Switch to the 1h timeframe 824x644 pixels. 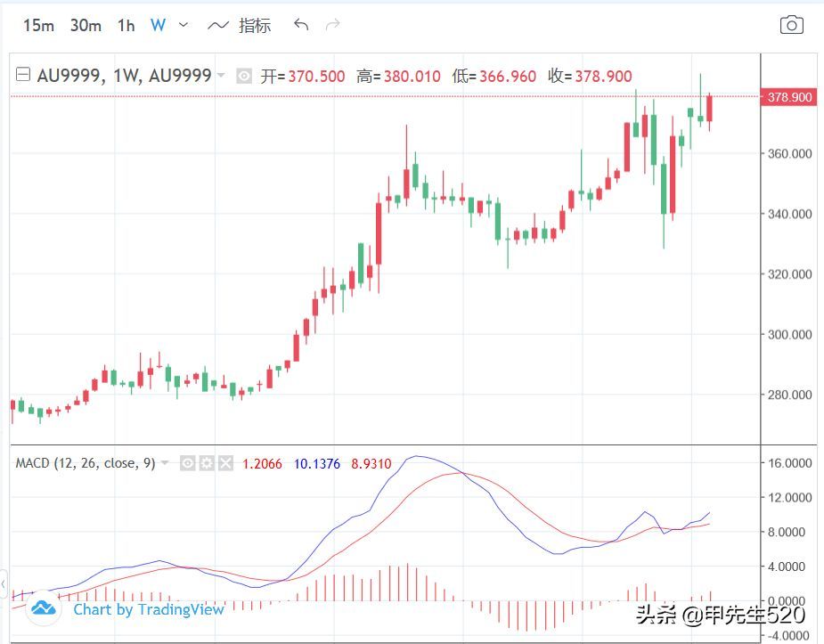(126, 26)
